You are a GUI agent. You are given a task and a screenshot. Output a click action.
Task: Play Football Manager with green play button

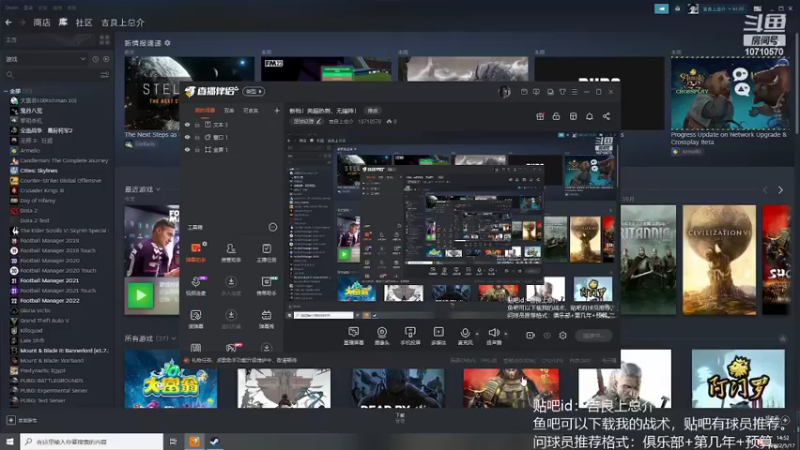[x=140, y=296]
